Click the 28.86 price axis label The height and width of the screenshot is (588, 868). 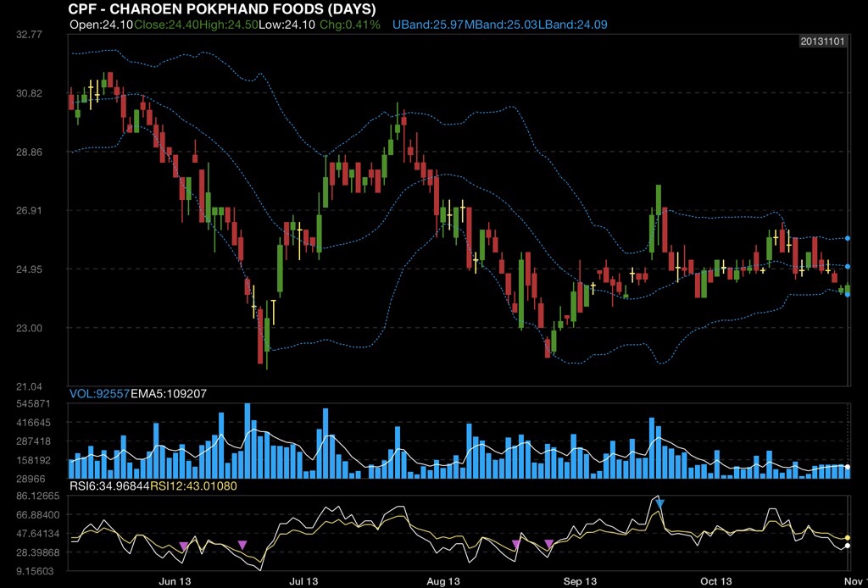30,152
